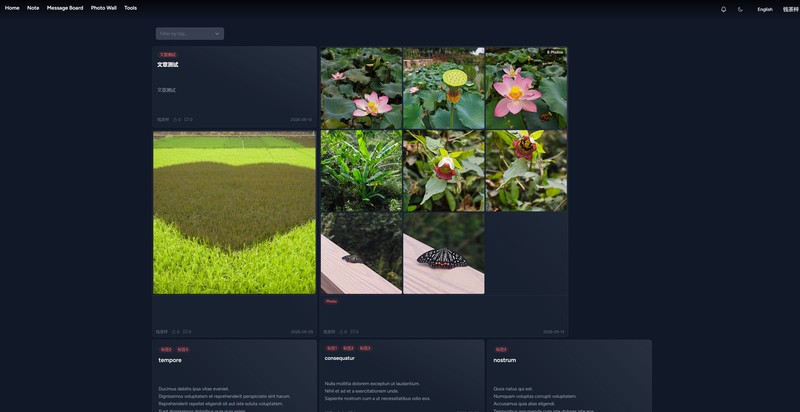Open the English language selector
800x412 pixels.
tap(765, 9)
